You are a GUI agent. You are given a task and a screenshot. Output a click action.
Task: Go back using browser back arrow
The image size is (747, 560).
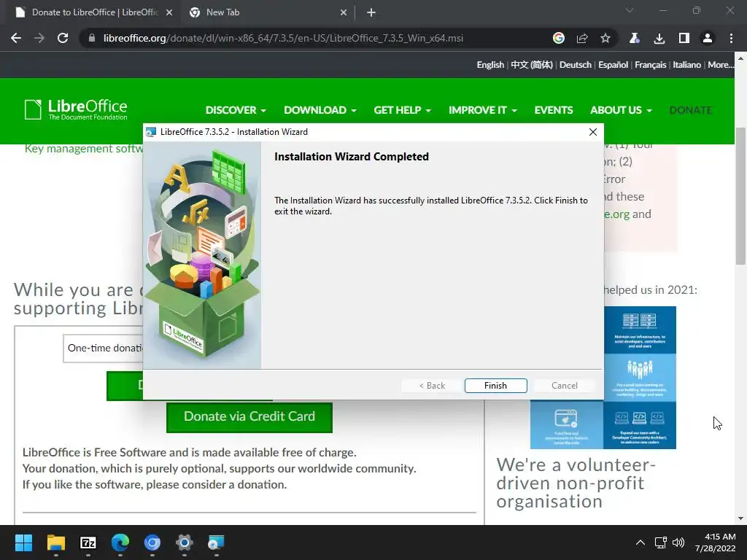[x=16, y=38]
